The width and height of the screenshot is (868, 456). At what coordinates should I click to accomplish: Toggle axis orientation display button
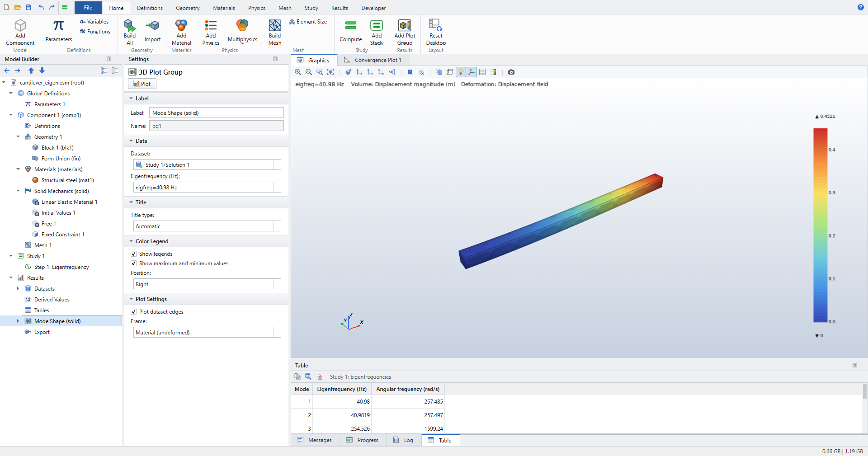pyautogui.click(x=472, y=72)
